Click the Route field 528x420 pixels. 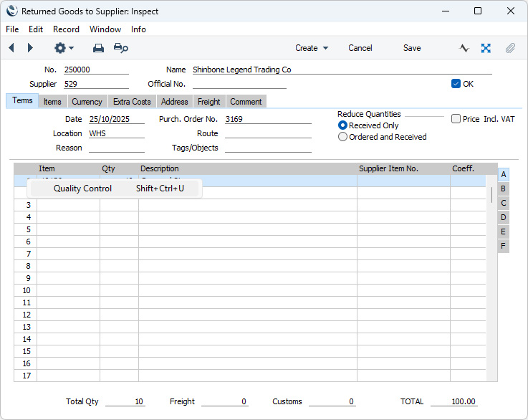pos(268,133)
